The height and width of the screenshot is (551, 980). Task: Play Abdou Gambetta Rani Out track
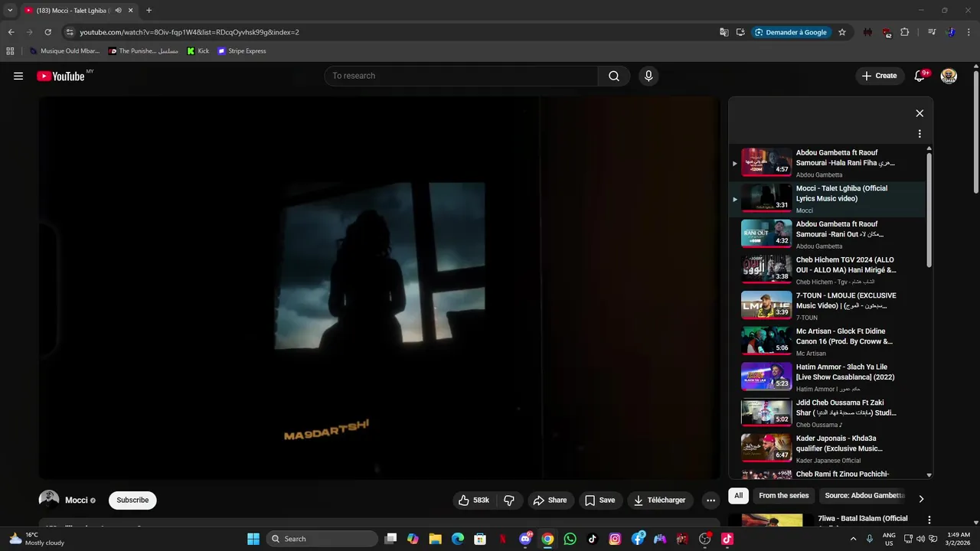(827, 235)
